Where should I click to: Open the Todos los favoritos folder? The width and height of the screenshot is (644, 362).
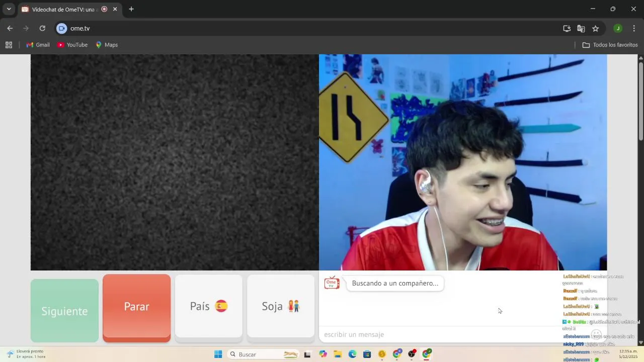[610, 45]
